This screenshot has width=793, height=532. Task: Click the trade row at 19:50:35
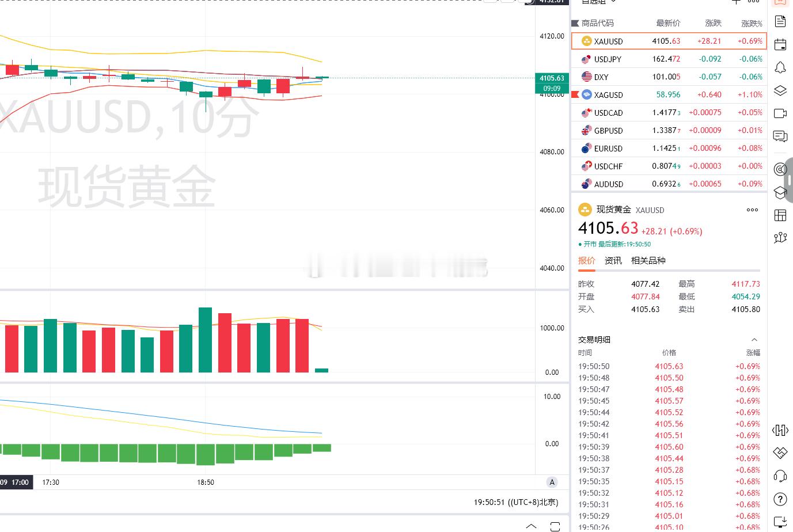tap(669, 481)
